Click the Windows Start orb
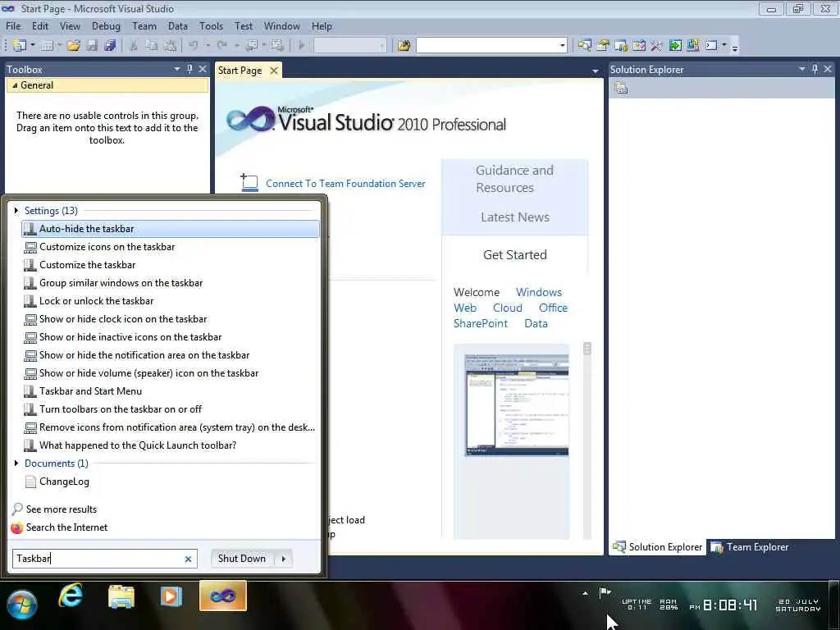840x630 pixels. (x=22, y=605)
